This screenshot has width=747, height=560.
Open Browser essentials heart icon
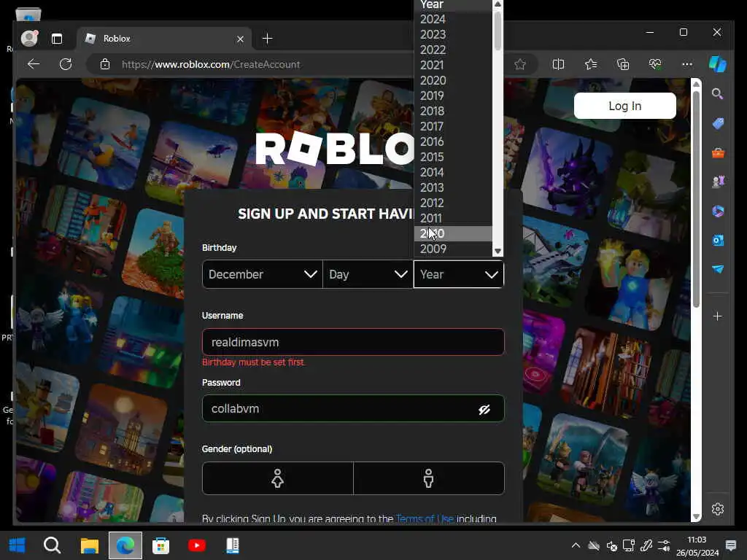[x=655, y=64]
